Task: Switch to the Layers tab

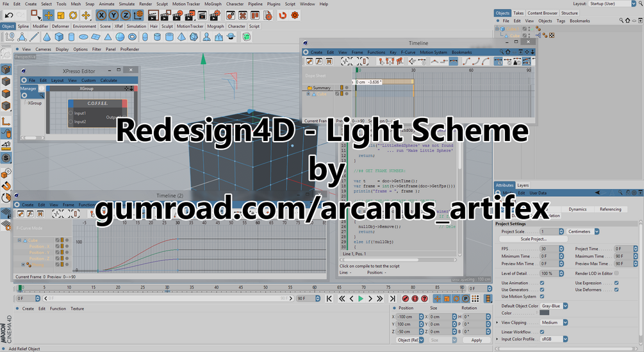Action: [523, 185]
